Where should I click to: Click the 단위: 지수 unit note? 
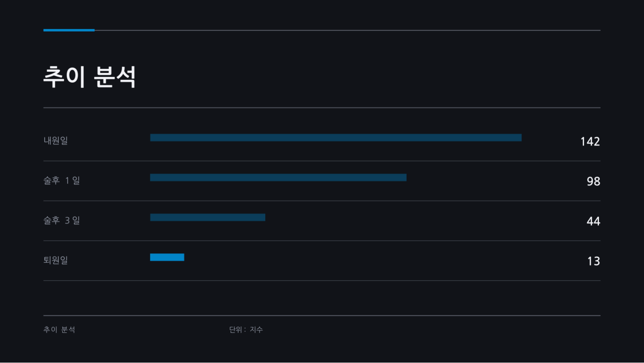[246, 330]
